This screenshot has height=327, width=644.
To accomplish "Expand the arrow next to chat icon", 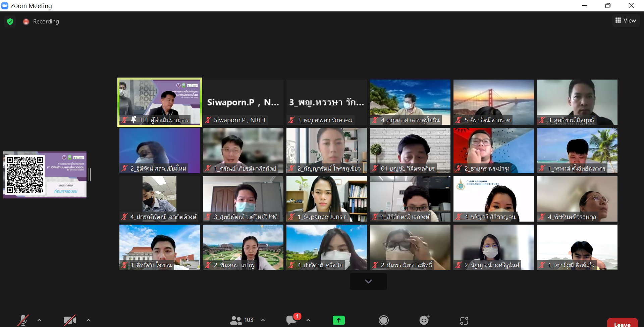I will (x=308, y=320).
